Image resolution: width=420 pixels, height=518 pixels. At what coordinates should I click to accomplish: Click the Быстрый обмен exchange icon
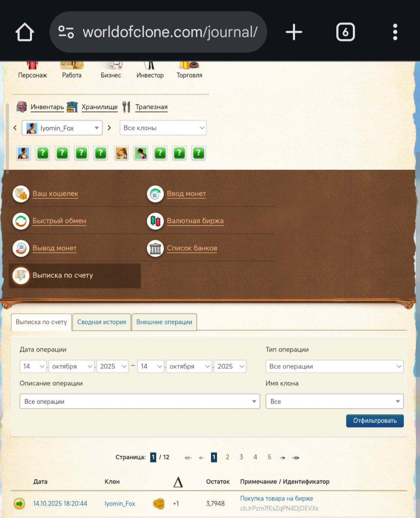[x=21, y=221]
